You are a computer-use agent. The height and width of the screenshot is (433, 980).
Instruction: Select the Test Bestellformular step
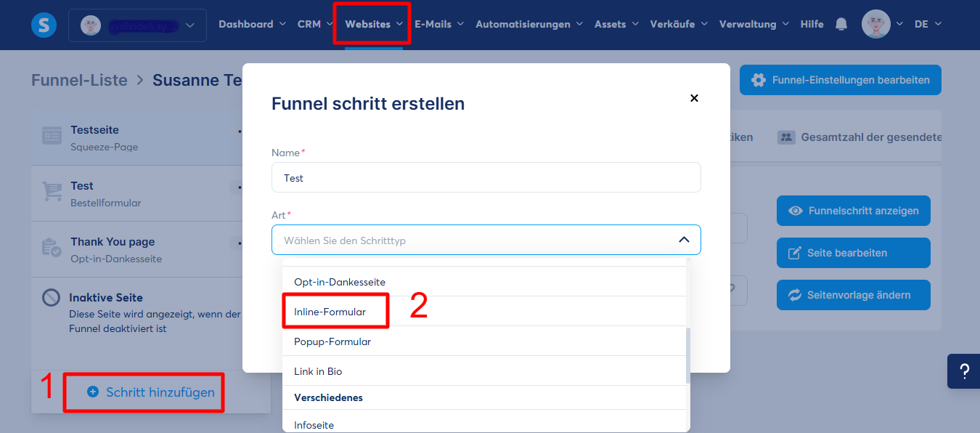point(136,193)
